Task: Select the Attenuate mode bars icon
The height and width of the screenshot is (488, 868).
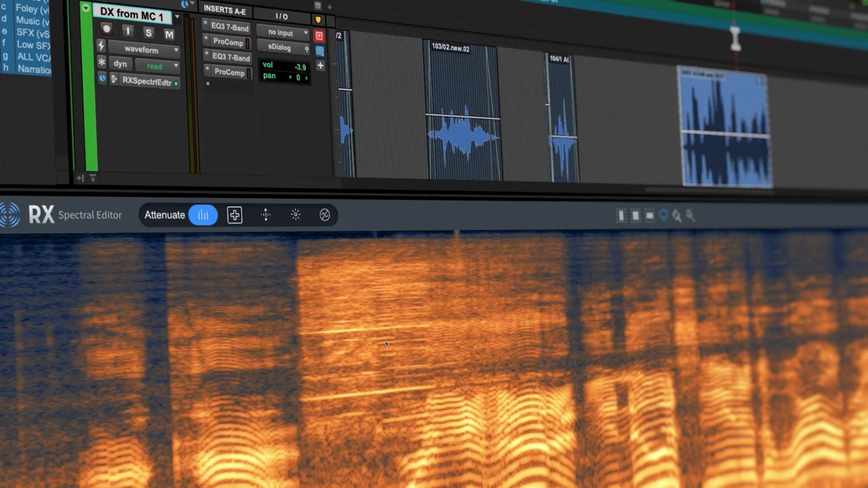Action: pyautogui.click(x=203, y=215)
